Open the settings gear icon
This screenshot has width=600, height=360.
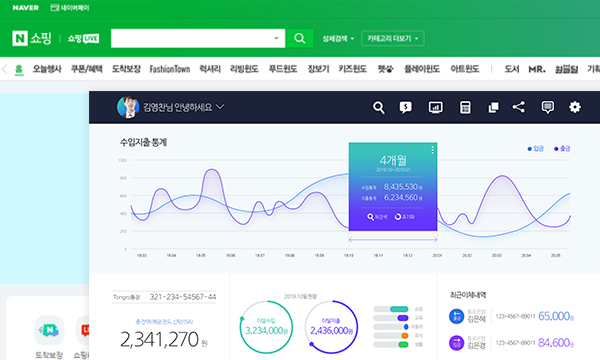click(x=574, y=107)
